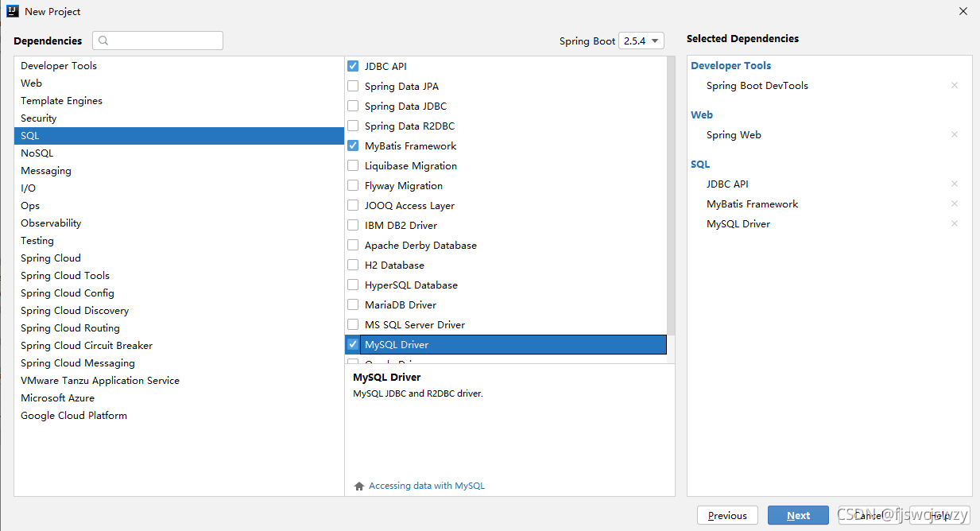The height and width of the screenshot is (531, 980).
Task: Click Spring Boot DevTools in Selected Dependencies
Action: click(x=757, y=85)
